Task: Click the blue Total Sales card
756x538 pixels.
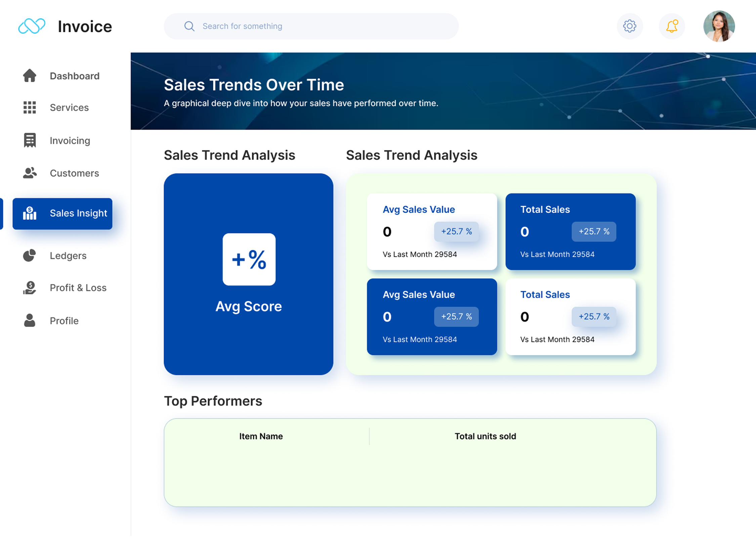Action: 570,231
